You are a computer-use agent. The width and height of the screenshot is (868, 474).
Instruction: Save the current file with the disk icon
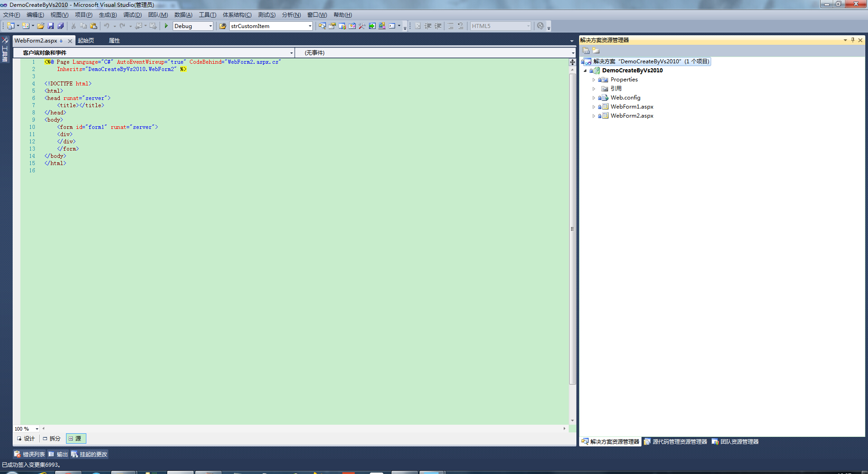(51, 26)
